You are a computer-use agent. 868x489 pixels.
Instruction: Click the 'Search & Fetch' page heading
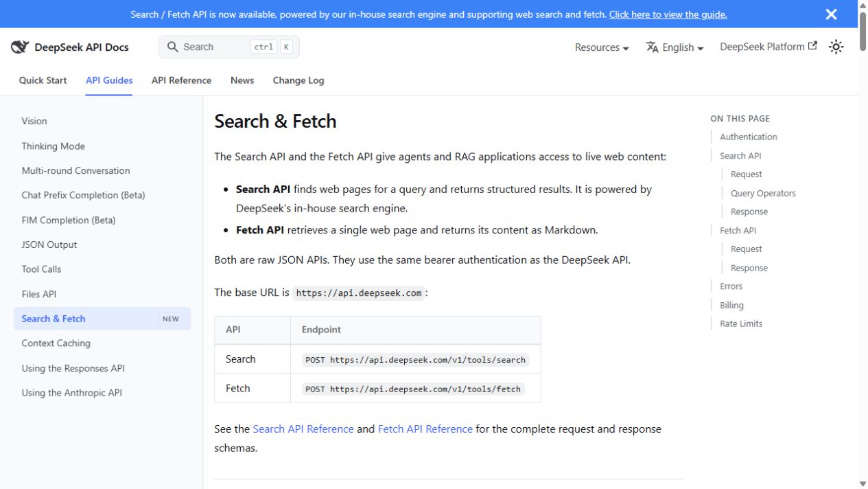tap(275, 121)
